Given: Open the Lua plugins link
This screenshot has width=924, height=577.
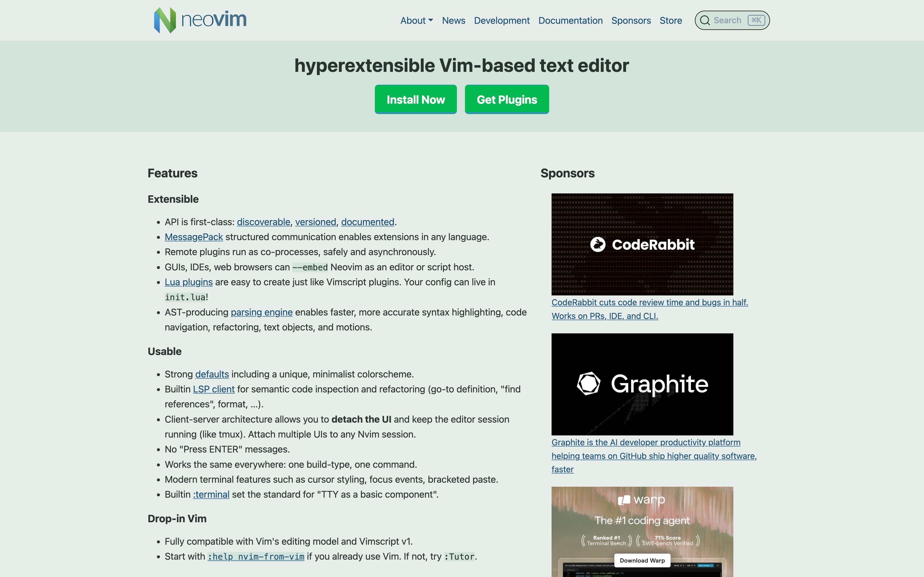Looking at the screenshot, I should click(x=188, y=282).
